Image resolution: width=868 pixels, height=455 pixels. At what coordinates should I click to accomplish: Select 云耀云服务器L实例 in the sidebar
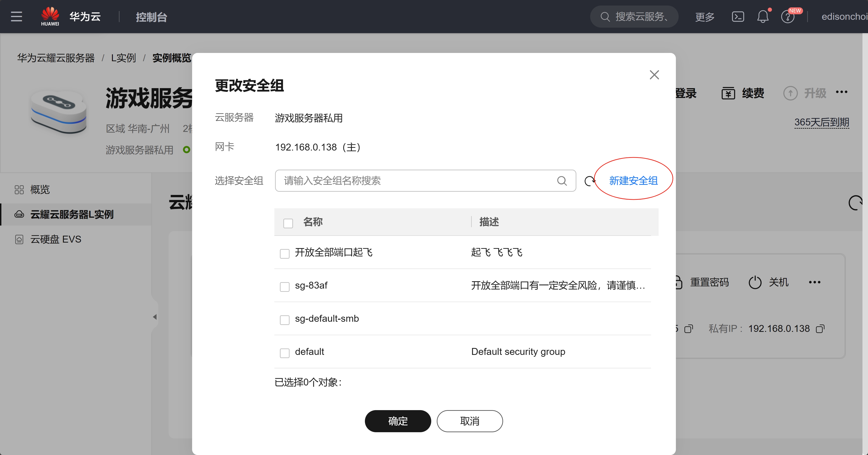pyautogui.click(x=76, y=214)
